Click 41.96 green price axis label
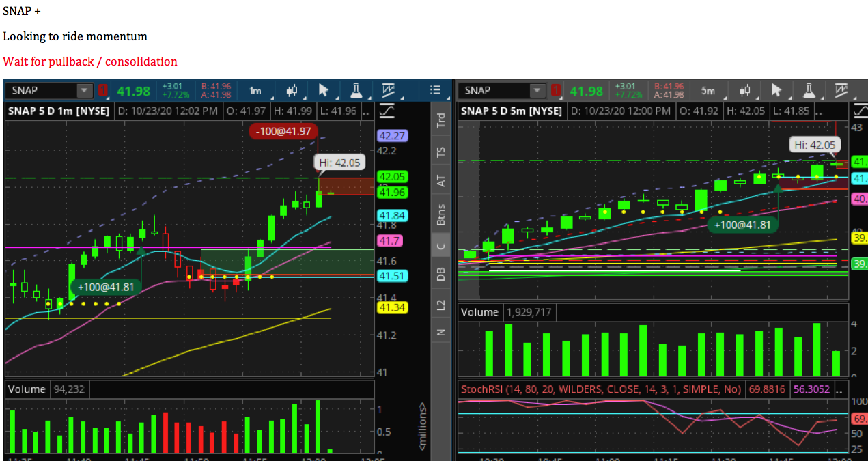The height and width of the screenshot is (461, 868). coord(392,193)
